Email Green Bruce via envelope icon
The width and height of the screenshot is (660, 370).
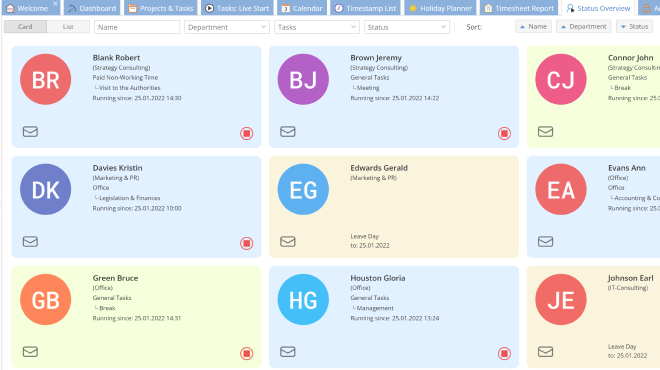[x=30, y=352]
